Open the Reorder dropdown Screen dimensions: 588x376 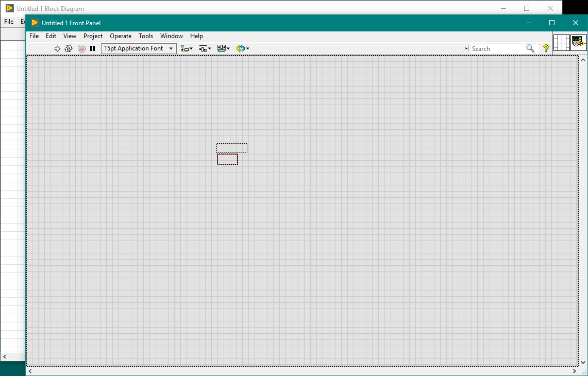click(242, 48)
